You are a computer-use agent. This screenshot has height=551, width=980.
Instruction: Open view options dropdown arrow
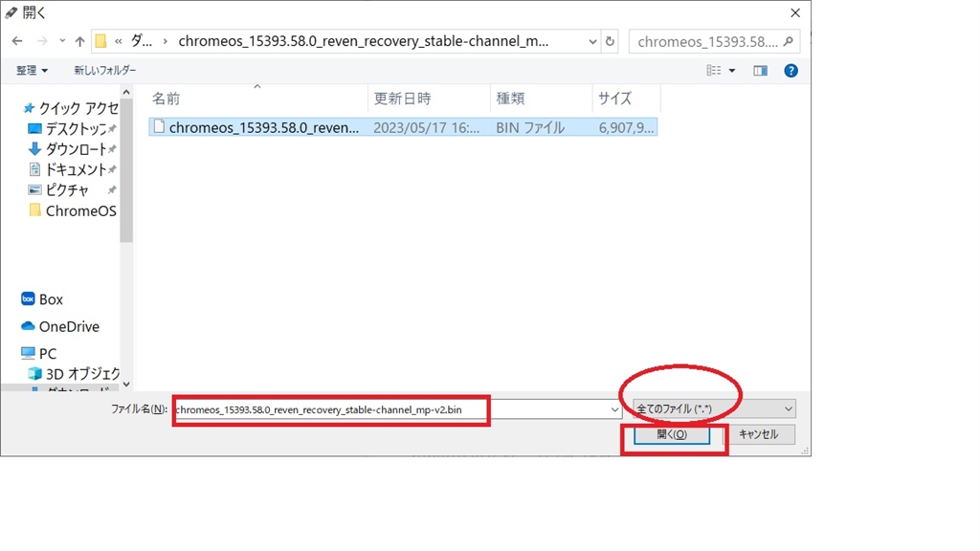(732, 71)
